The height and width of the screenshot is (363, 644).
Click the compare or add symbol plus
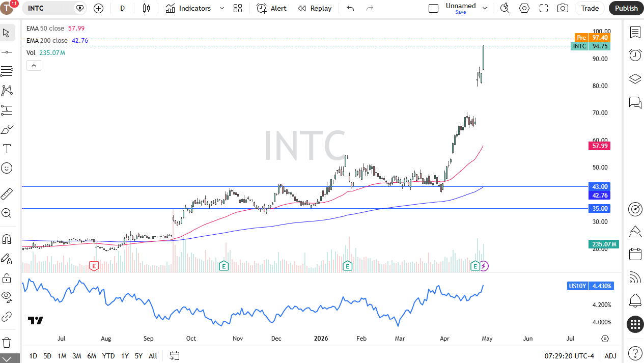[x=99, y=8]
